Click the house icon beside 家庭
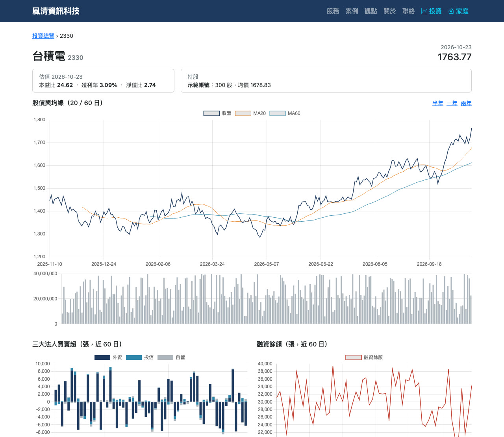This screenshot has height=437, width=504. pos(451,11)
